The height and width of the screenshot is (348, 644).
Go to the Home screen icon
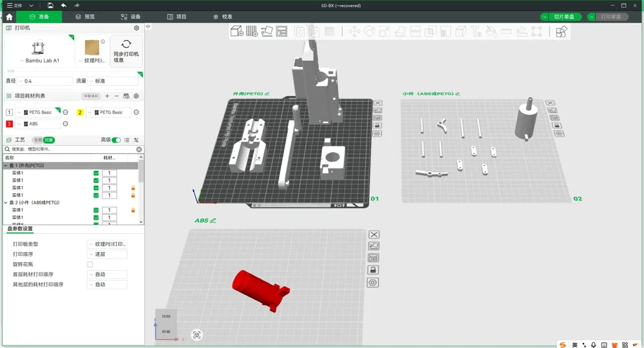pos(9,17)
